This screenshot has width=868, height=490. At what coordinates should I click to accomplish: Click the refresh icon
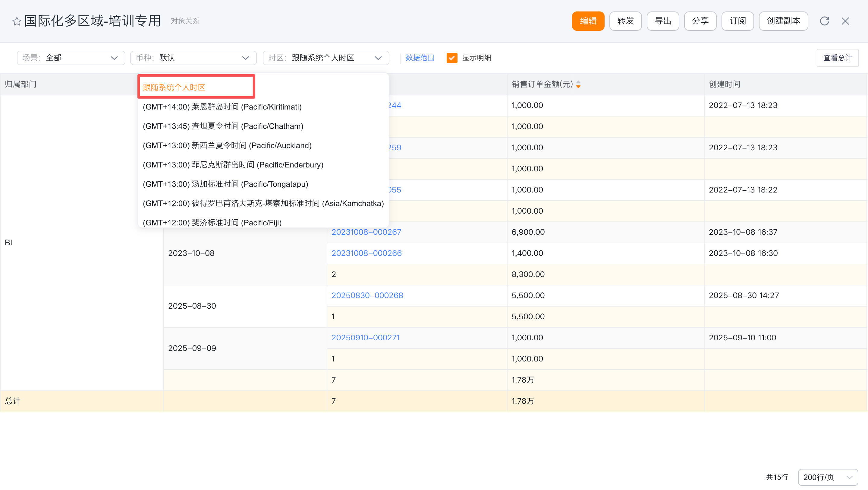pos(824,21)
